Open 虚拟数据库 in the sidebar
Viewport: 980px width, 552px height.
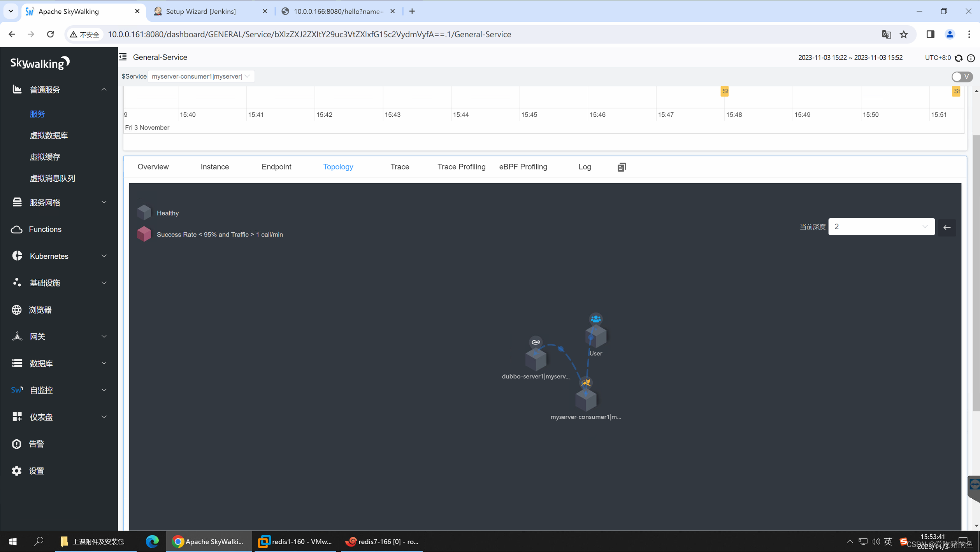[x=49, y=135]
